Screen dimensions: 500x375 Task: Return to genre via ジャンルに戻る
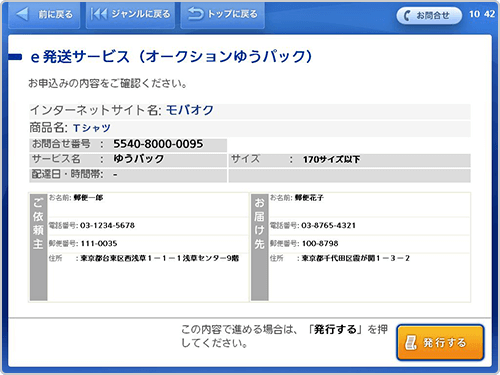[x=130, y=15]
